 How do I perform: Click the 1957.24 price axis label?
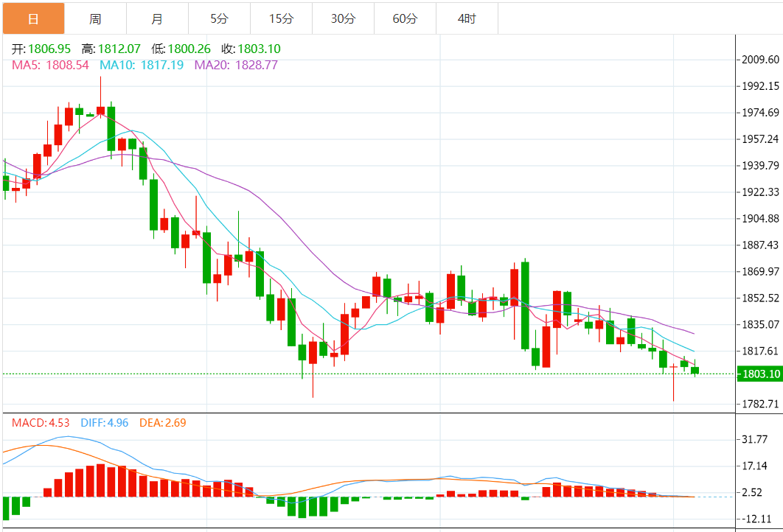[761, 139]
